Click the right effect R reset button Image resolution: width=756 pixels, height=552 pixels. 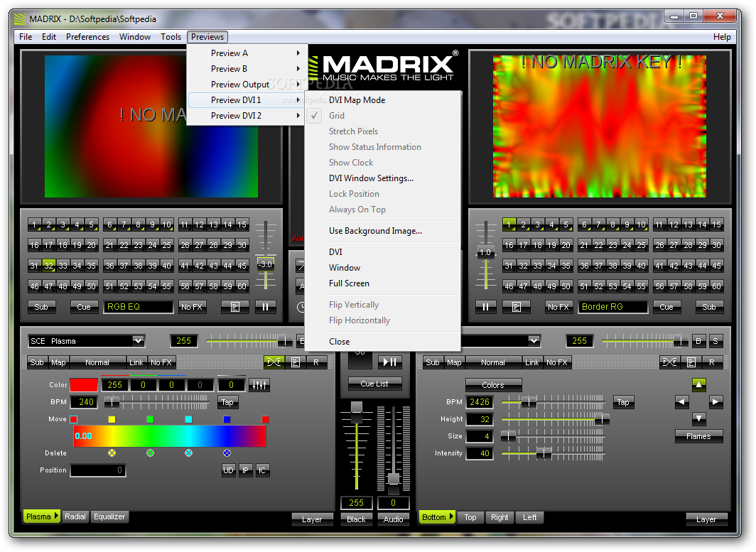pos(712,362)
